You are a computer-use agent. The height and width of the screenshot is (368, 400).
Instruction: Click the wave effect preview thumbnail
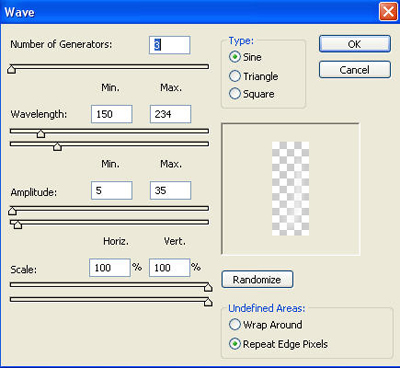coord(290,189)
